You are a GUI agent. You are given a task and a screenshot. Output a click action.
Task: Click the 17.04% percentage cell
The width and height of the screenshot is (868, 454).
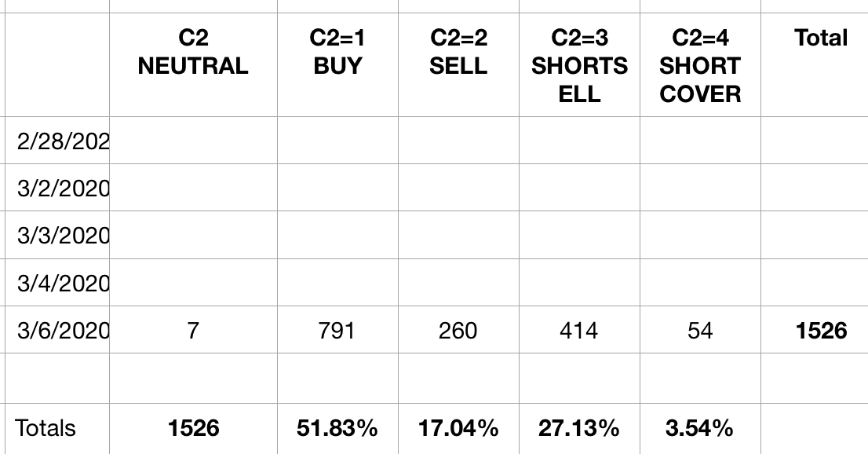[x=458, y=428]
